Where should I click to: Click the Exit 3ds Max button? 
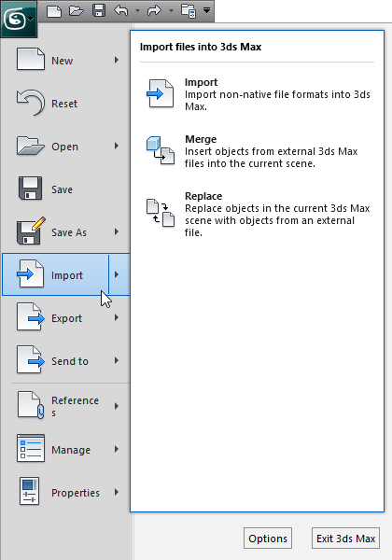point(345,539)
